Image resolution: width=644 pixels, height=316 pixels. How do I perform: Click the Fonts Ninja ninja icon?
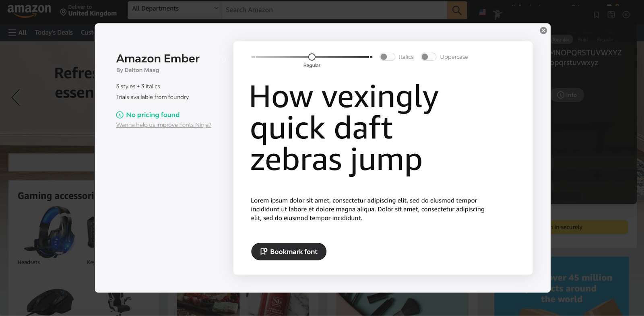[x=497, y=14]
